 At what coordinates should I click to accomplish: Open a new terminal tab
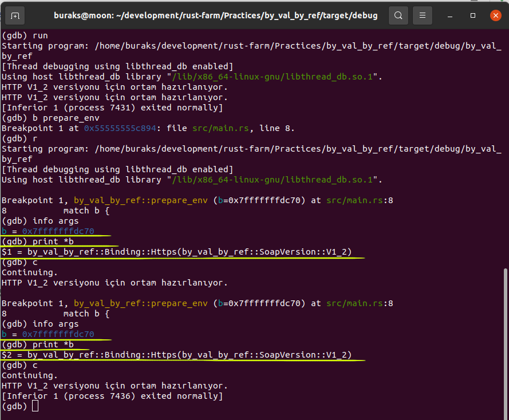coord(15,15)
